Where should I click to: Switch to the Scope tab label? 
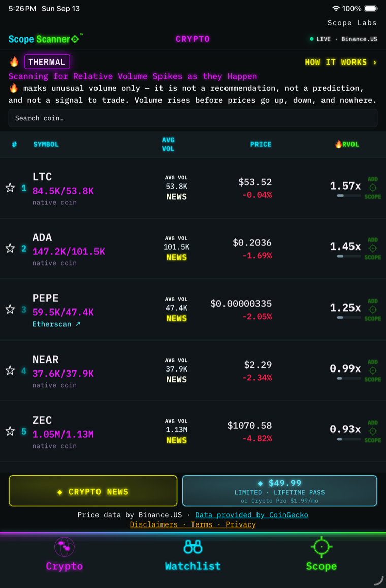pyautogui.click(x=321, y=566)
